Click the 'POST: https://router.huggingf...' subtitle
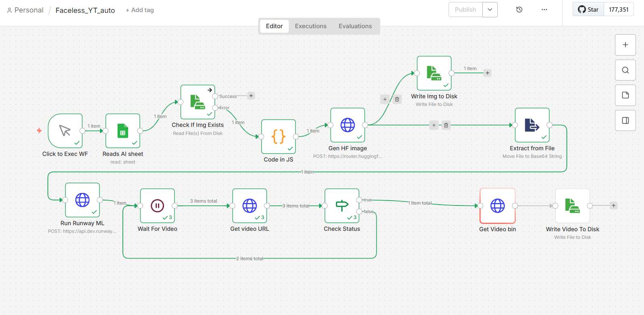This screenshot has height=315, width=644. (348, 156)
